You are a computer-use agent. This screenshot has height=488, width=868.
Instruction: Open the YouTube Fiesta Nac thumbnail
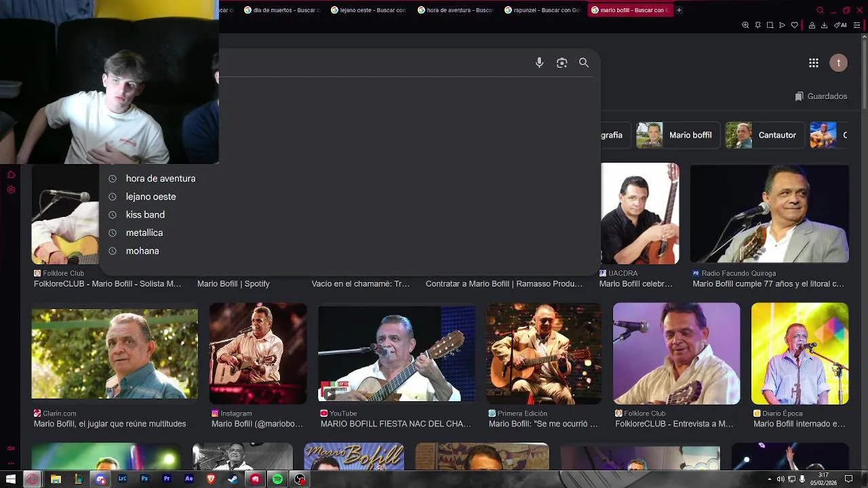pos(397,354)
